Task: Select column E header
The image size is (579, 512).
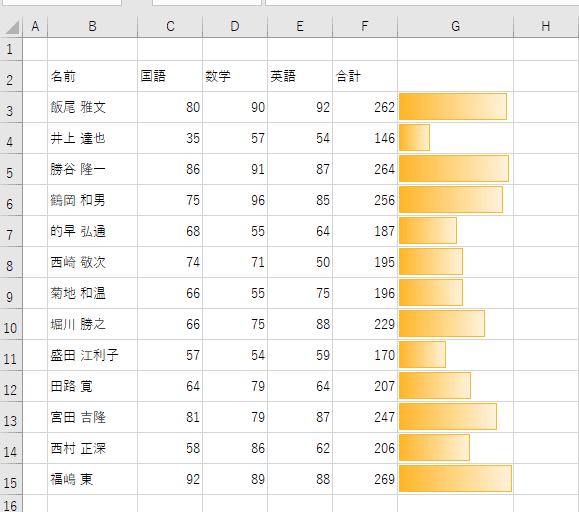Action: 300,27
